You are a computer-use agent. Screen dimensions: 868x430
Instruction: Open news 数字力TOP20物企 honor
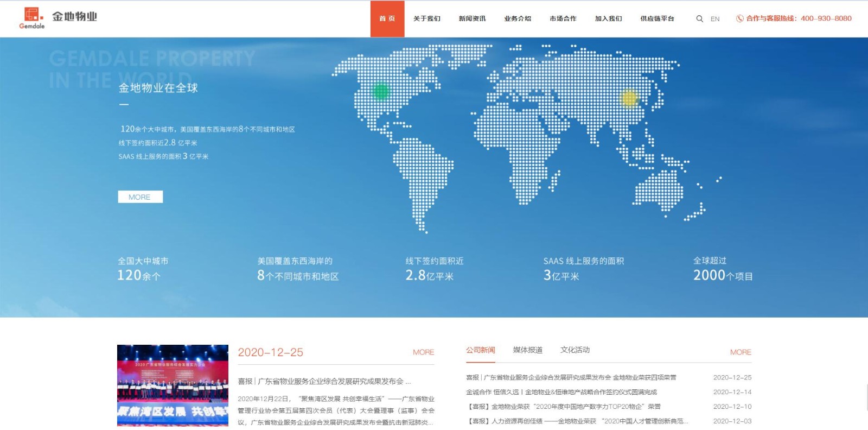(563, 407)
